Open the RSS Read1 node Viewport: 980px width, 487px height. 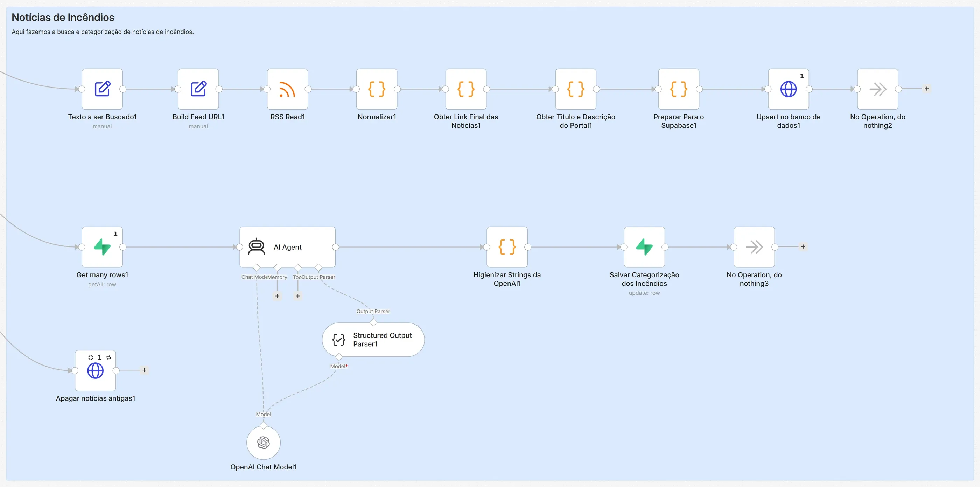pos(288,89)
